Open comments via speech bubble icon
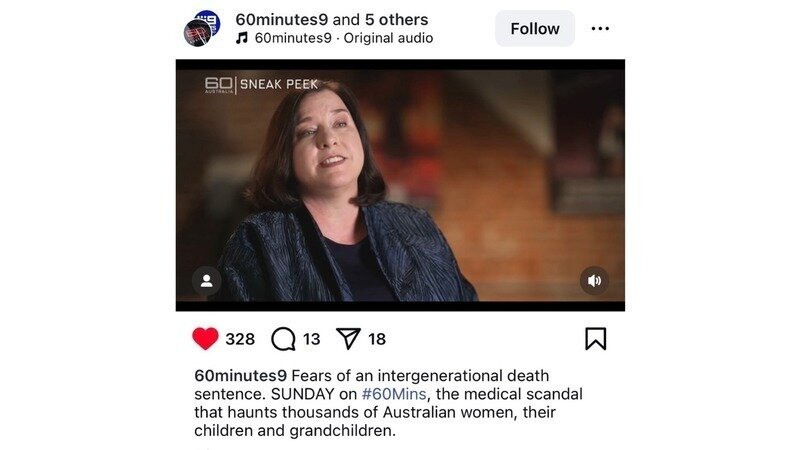The height and width of the screenshot is (450, 800). 283,339
